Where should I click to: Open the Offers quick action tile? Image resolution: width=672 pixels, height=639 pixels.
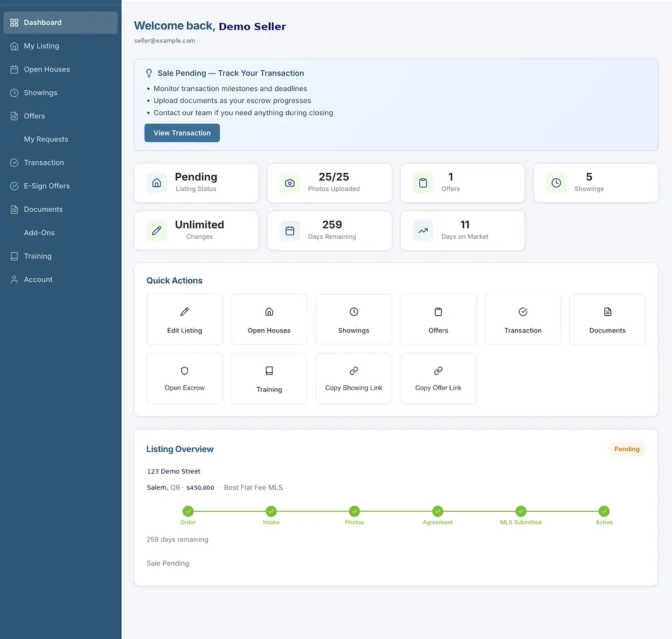point(439,319)
